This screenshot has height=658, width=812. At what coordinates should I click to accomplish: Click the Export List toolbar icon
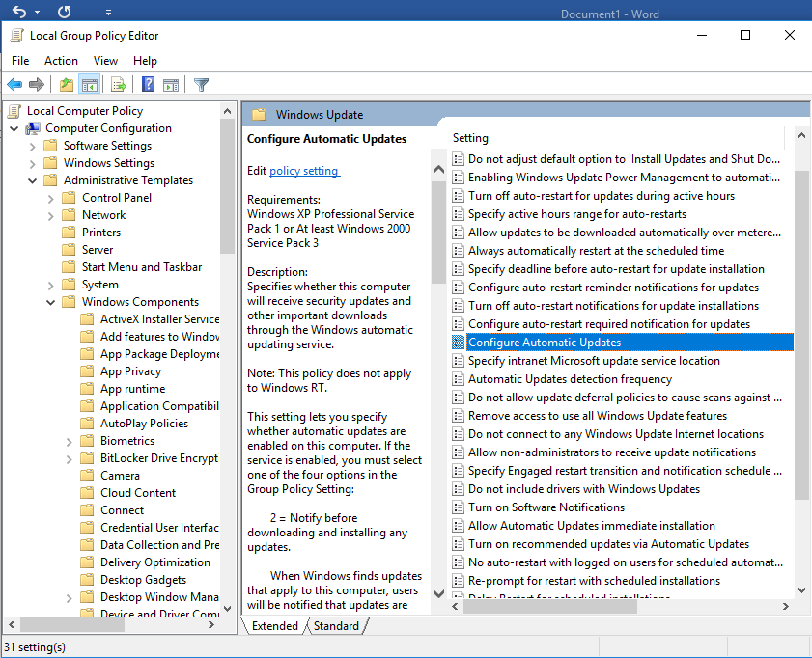(x=119, y=84)
